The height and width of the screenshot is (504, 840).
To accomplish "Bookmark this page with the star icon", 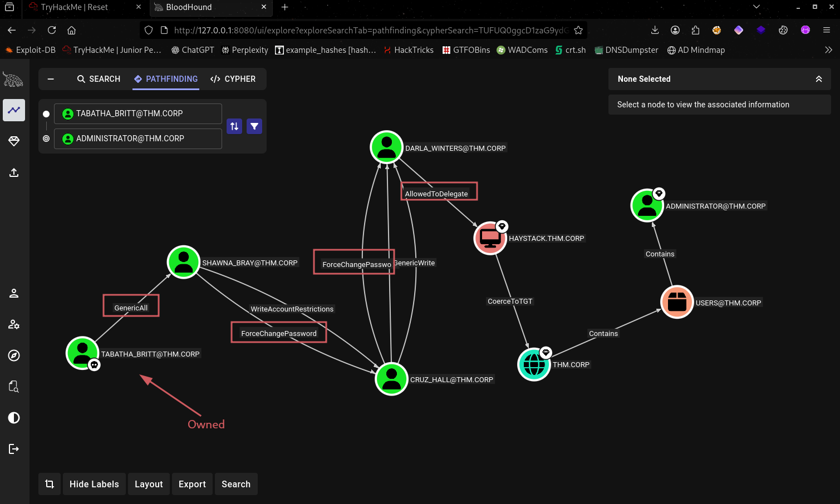I will pyautogui.click(x=578, y=30).
